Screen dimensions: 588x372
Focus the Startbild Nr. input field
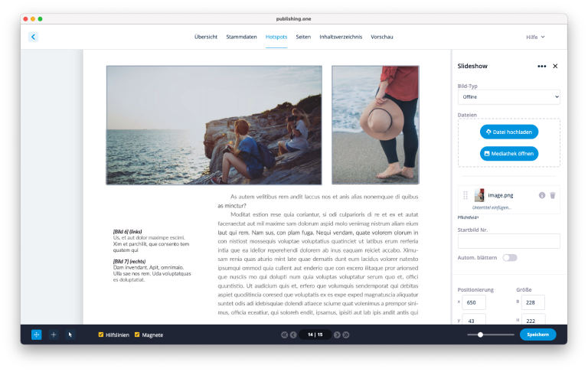point(509,241)
